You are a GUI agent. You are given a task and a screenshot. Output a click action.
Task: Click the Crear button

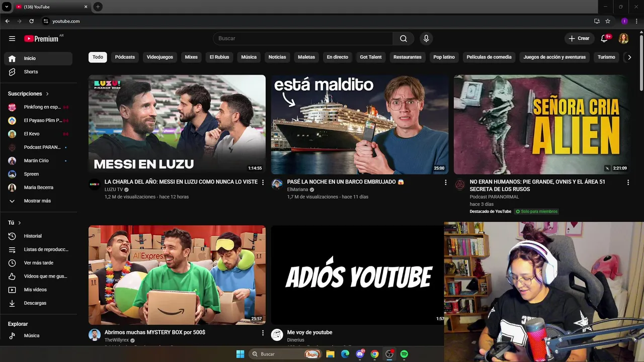579,38
